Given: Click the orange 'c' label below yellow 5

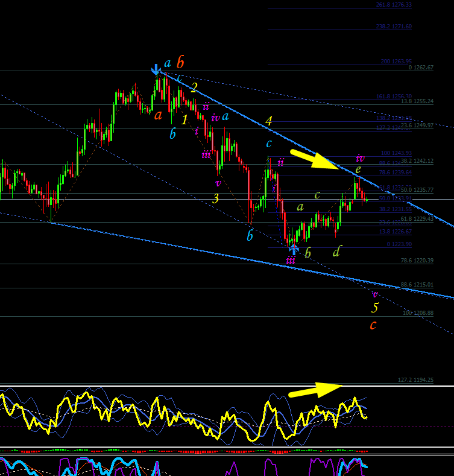Looking at the screenshot, I should [373, 325].
